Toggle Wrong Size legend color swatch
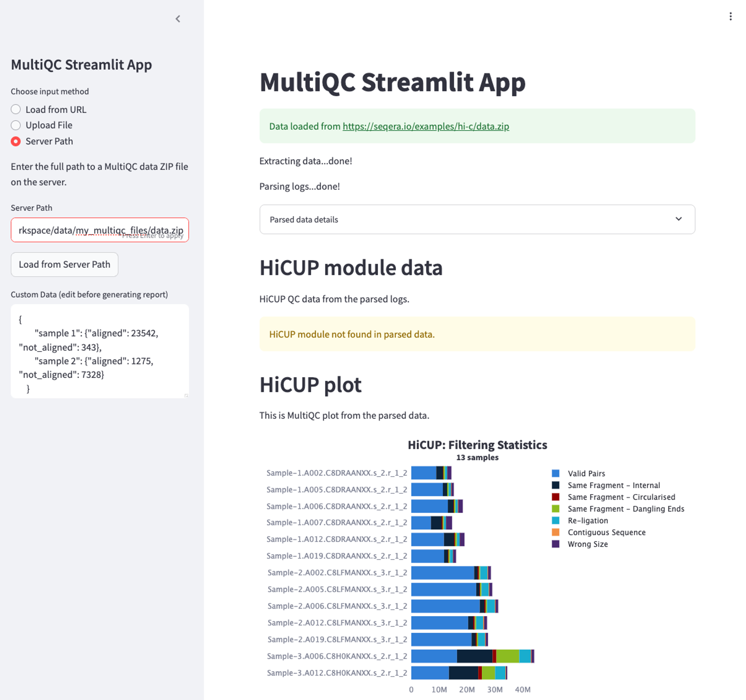Viewport: 746px width, 700px height. click(556, 544)
